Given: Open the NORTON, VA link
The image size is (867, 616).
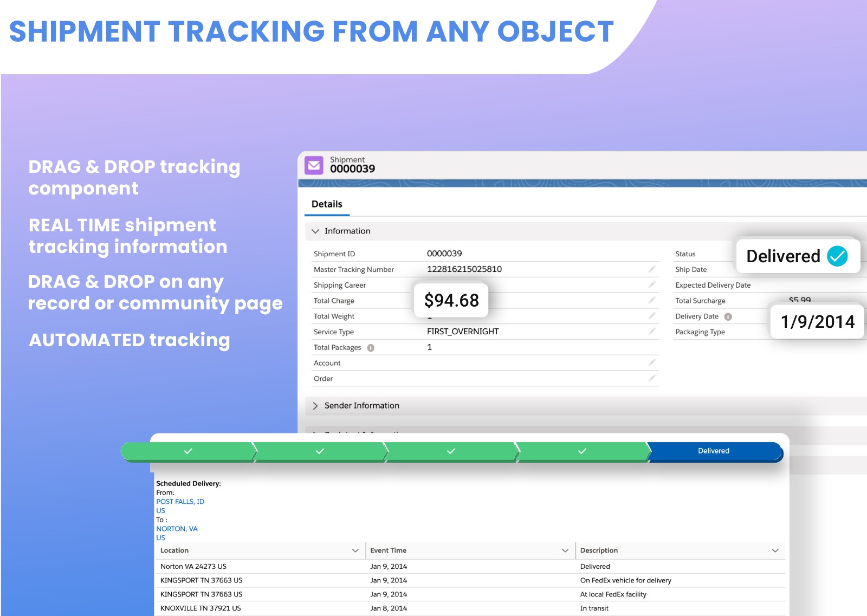Looking at the screenshot, I should (177, 529).
